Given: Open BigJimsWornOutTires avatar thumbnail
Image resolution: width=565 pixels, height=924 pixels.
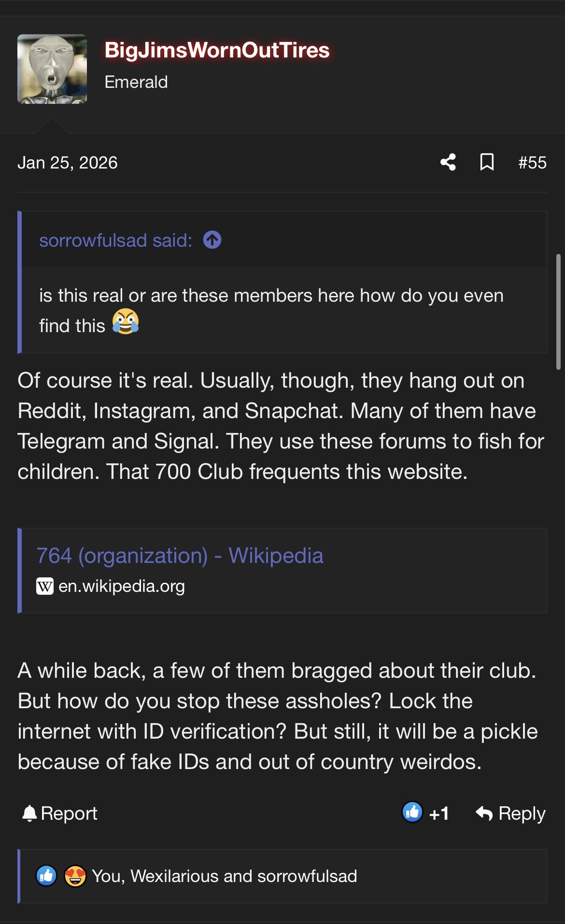Looking at the screenshot, I should tap(52, 69).
